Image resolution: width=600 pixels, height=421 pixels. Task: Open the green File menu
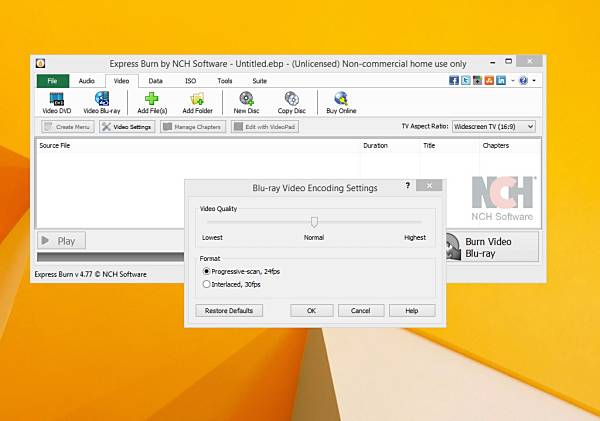pyautogui.click(x=53, y=81)
